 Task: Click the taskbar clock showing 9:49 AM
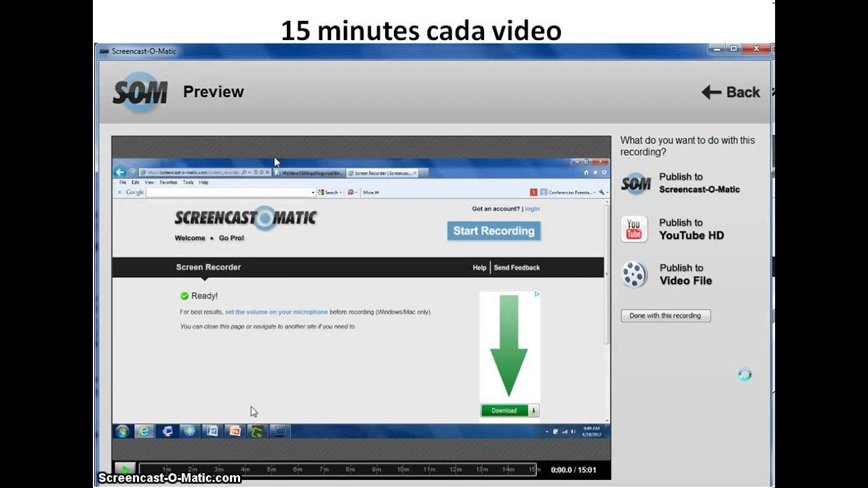tap(591, 431)
